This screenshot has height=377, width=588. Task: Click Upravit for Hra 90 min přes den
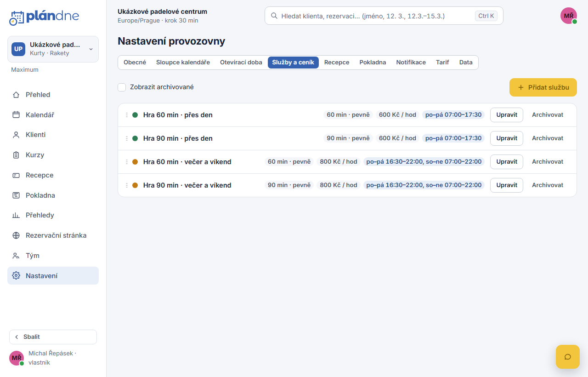pyautogui.click(x=507, y=138)
